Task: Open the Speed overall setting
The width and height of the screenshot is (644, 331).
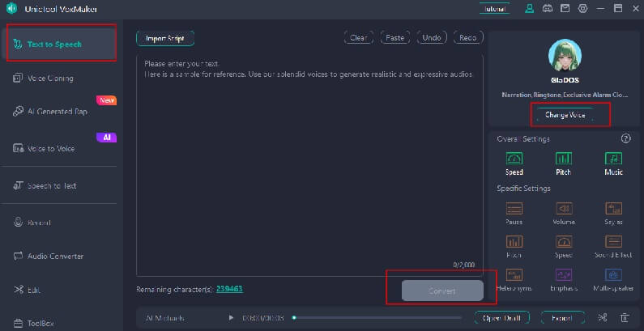Action: click(x=514, y=159)
